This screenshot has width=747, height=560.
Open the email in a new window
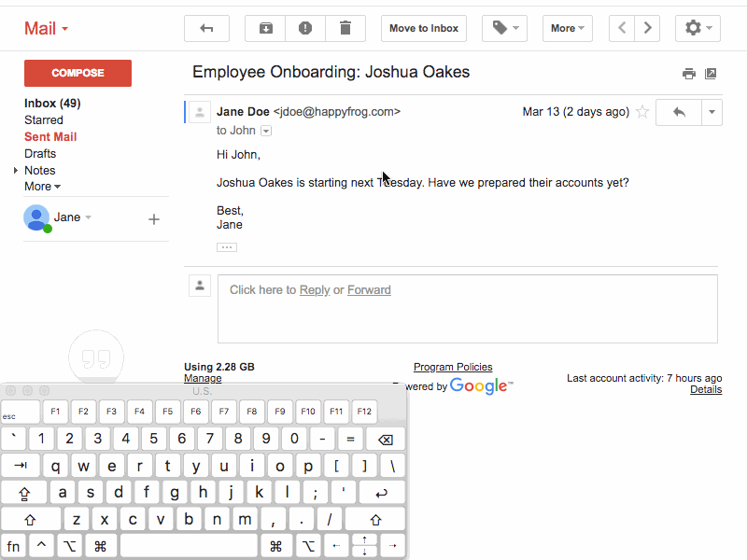pos(711,74)
